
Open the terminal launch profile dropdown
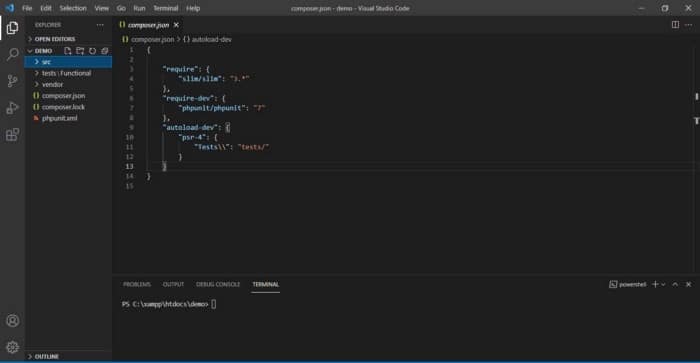click(663, 284)
